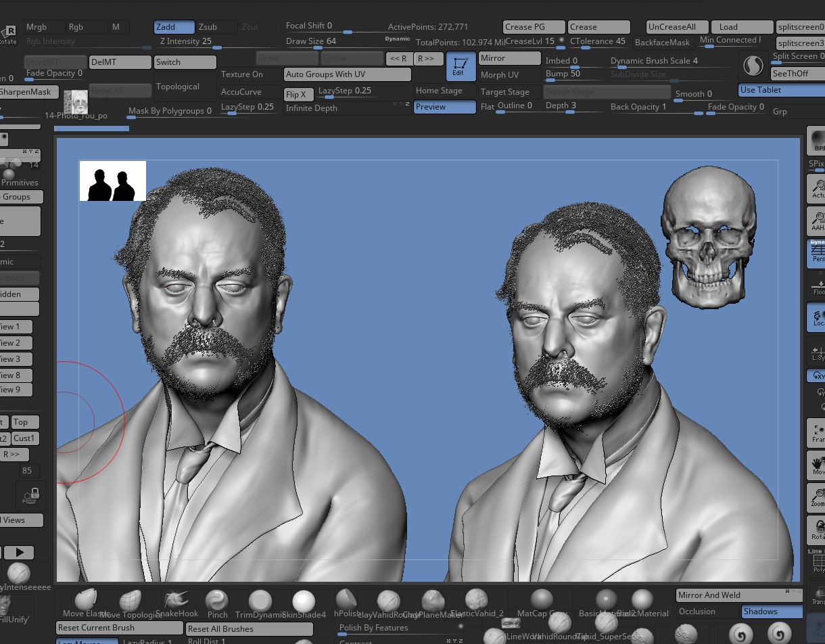Open the Auto Groups With UV selector
825x644 pixels.
(347, 74)
